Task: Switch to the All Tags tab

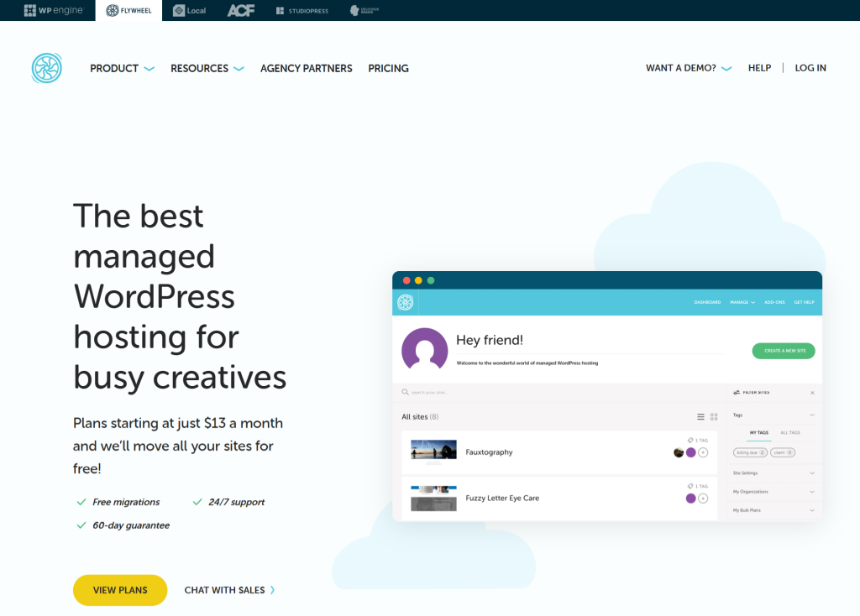Action: click(x=789, y=433)
